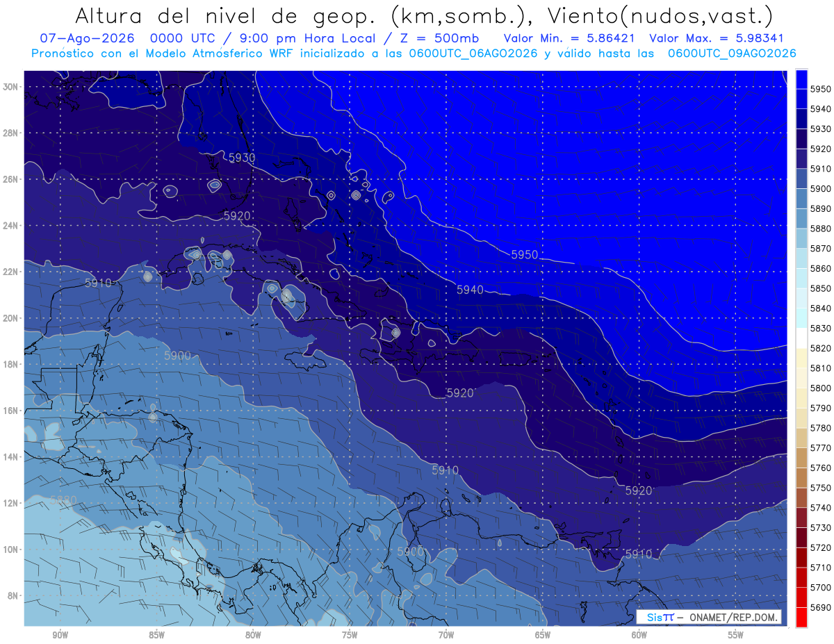Click the 90W longitude axis label
This screenshot has height=644, width=834.
(x=60, y=635)
